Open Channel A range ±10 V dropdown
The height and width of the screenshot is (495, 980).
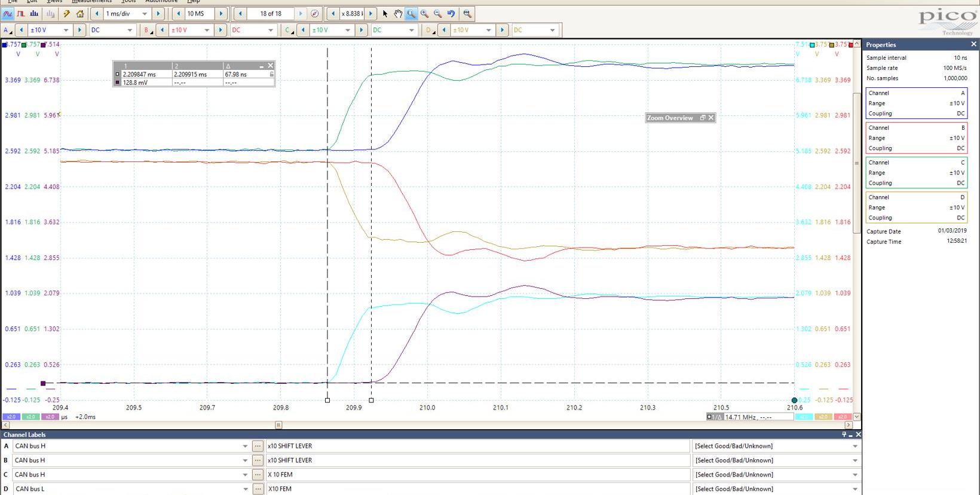click(x=66, y=30)
